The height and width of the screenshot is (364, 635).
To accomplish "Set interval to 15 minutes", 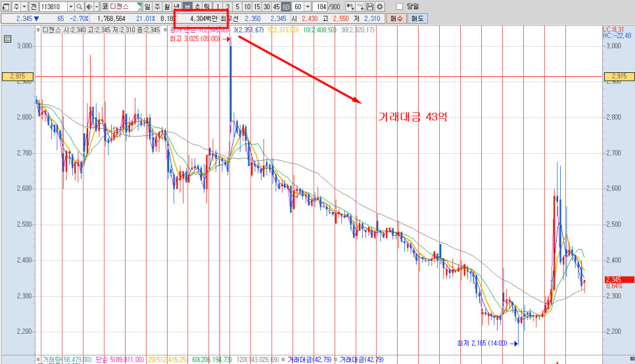I will pos(257,7).
